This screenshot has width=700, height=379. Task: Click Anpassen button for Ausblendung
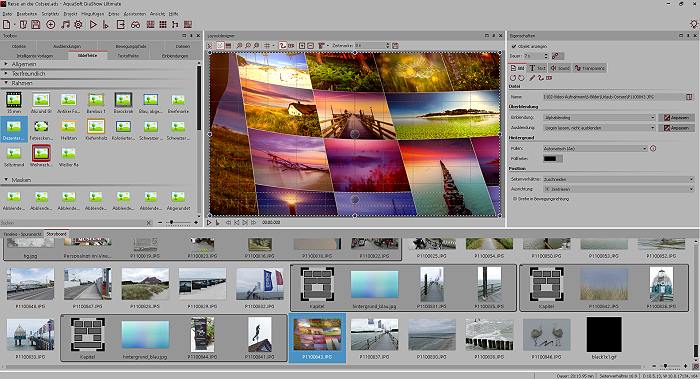pyautogui.click(x=676, y=128)
